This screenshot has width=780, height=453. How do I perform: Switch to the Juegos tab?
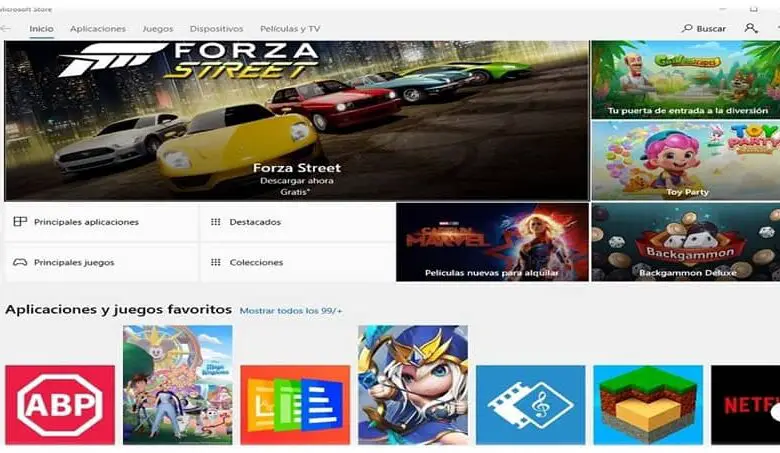(x=158, y=29)
